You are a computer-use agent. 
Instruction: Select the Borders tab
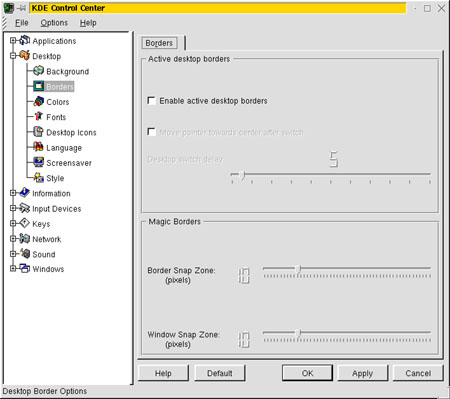point(159,43)
